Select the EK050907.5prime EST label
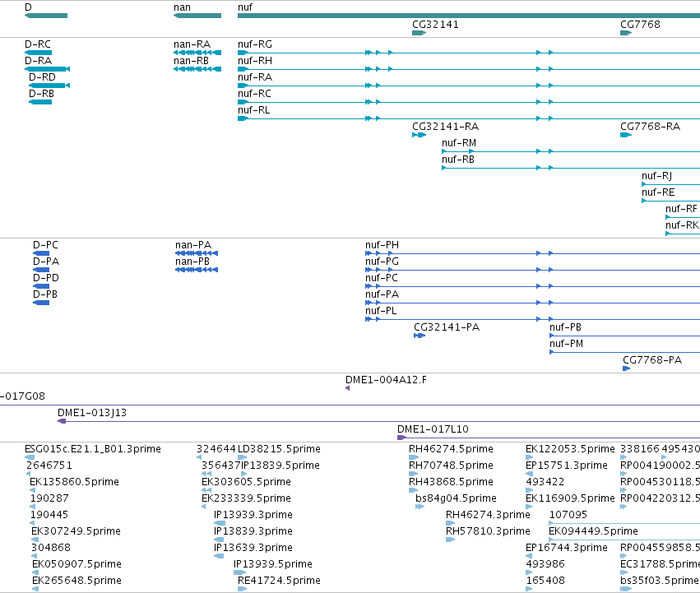 [76, 564]
